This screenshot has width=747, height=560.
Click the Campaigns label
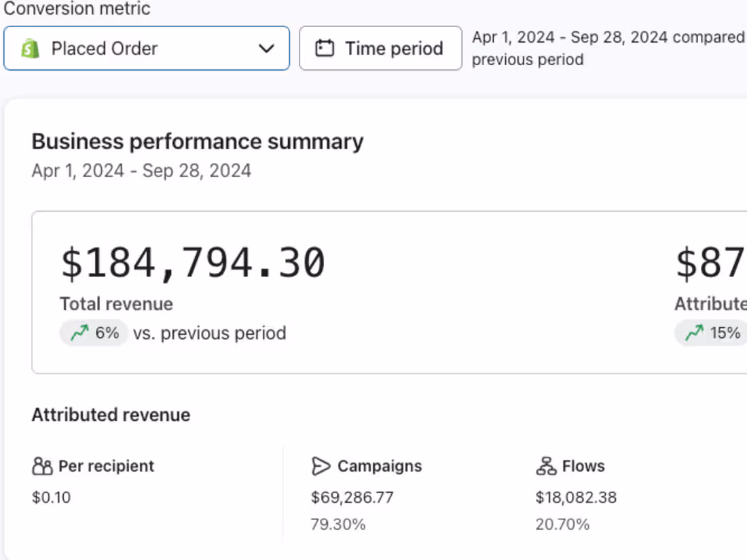coord(379,466)
